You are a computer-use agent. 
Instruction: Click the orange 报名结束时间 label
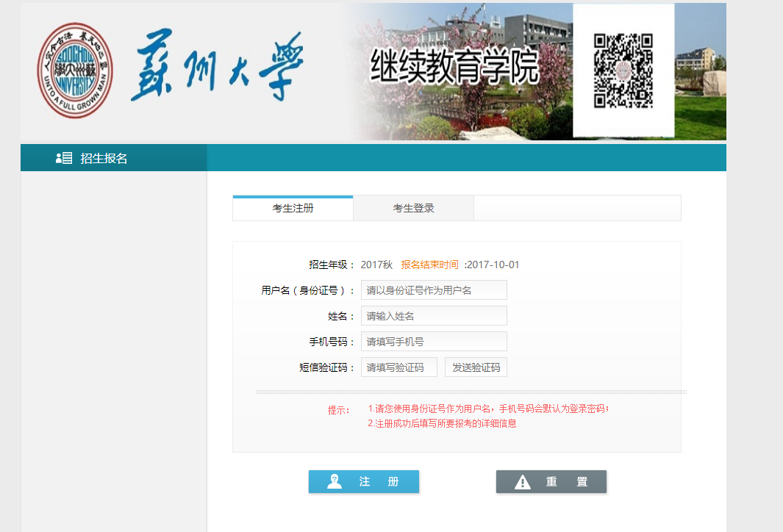(x=429, y=265)
